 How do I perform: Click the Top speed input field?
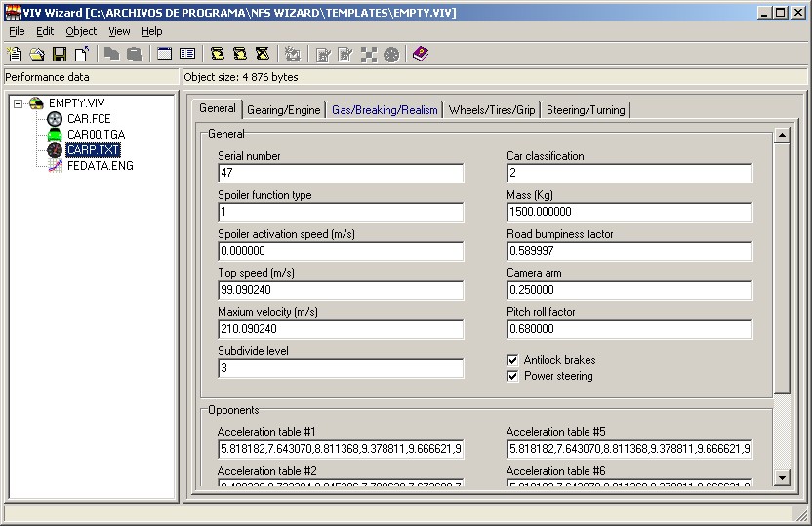pyautogui.click(x=341, y=290)
